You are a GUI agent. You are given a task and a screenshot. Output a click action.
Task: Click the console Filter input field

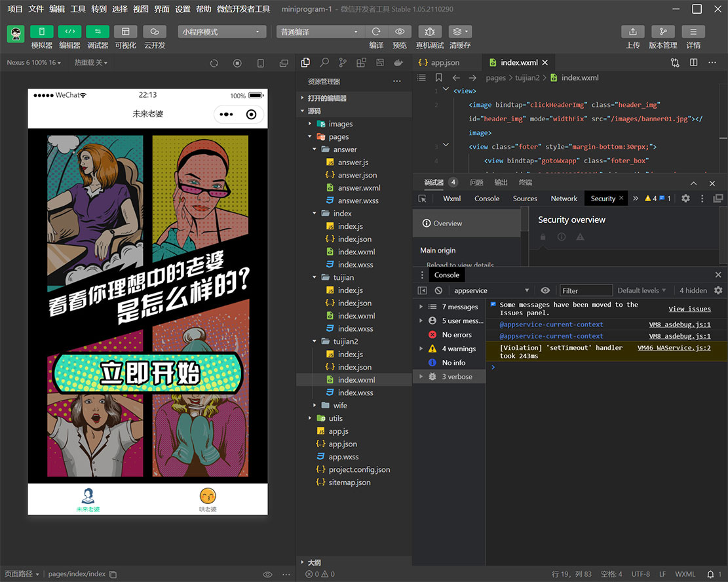[586, 290]
